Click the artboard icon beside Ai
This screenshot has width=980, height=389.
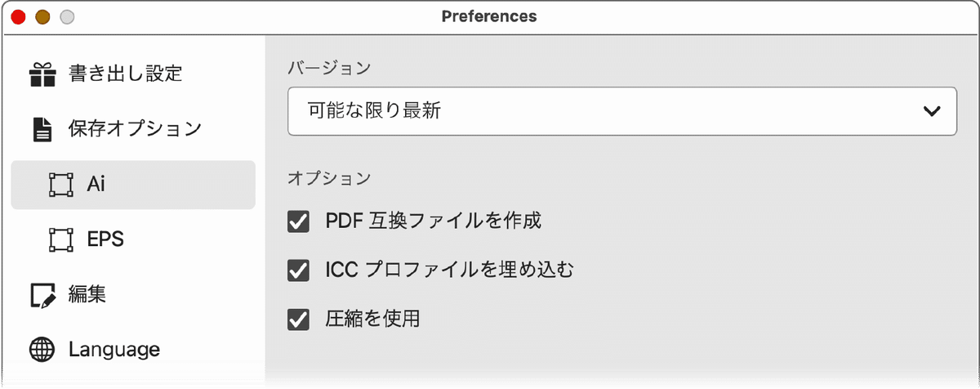tap(60, 185)
